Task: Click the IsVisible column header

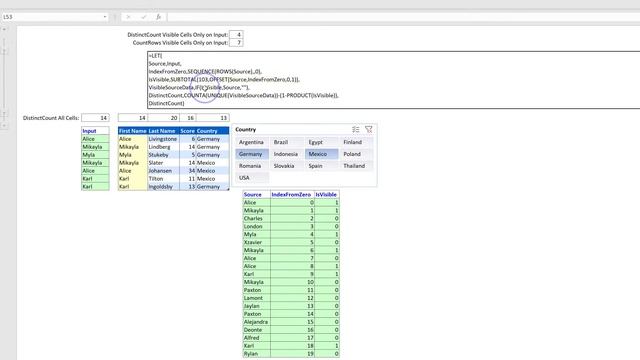Action: click(x=327, y=195)
